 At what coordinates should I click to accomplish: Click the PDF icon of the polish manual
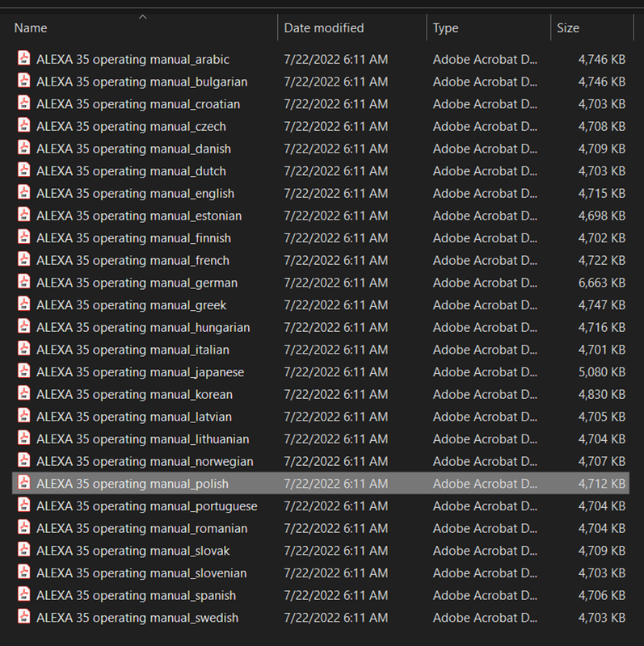pos(24,482)
